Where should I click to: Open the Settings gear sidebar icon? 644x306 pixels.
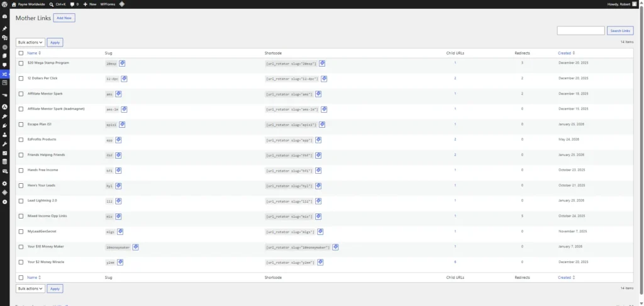(x=4, y=183)
